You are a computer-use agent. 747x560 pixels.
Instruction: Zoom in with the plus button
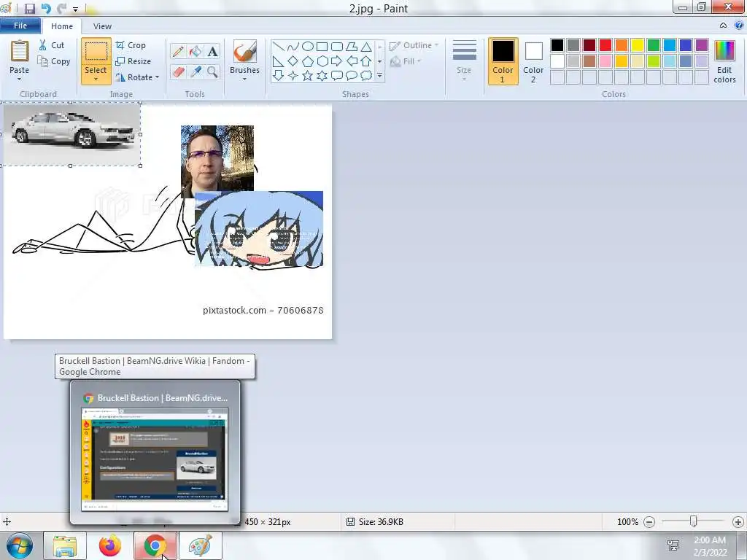click(738, 522)
